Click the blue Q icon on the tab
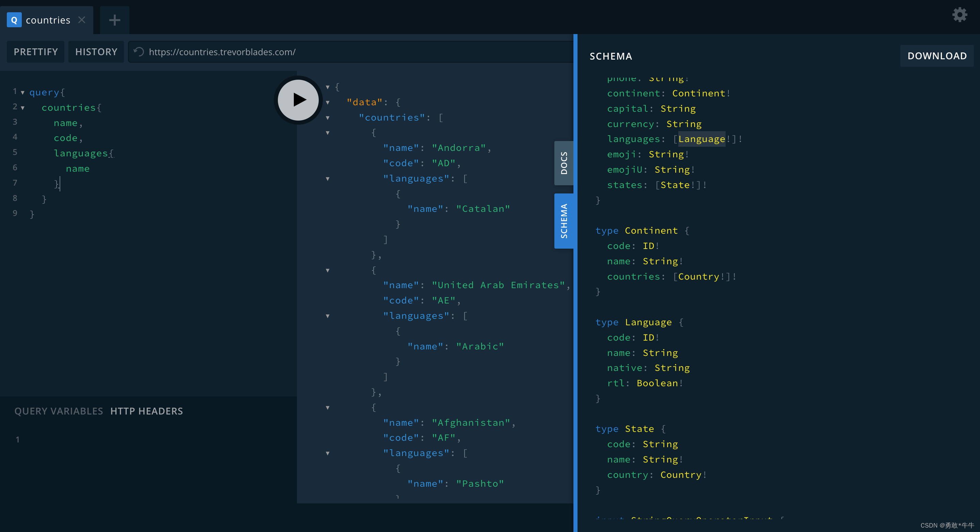The width and height of the screenshot is (980, 532). (x=14, y=20)
